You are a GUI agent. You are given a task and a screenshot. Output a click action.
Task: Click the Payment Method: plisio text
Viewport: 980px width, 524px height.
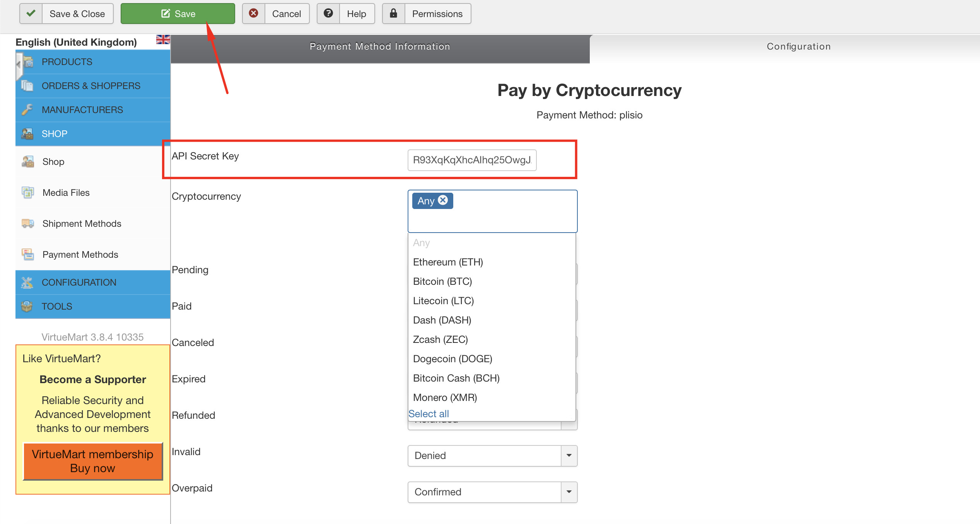[589, 115]
